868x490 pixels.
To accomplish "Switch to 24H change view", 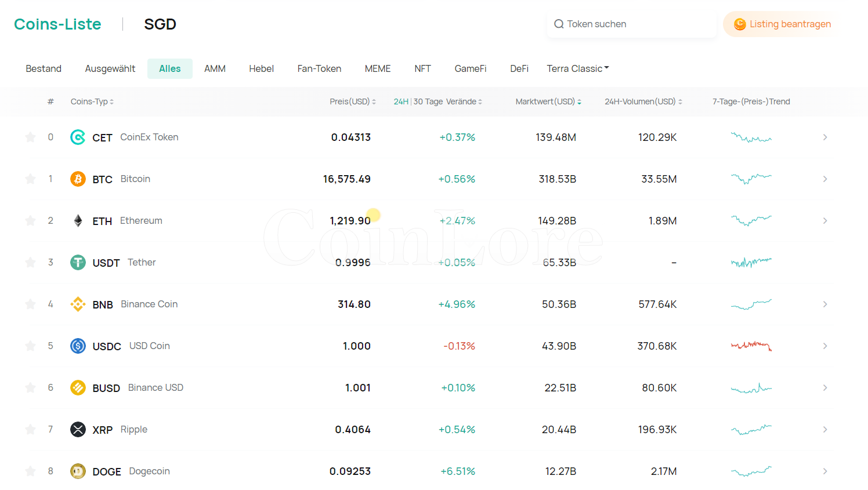I will point(401,101).
